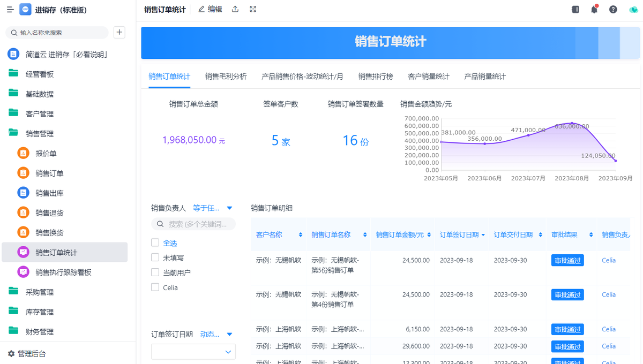Viewport: 643px width, 364px height.
Task: Tick the 未填写 checkbox
Action: (155, 257)
